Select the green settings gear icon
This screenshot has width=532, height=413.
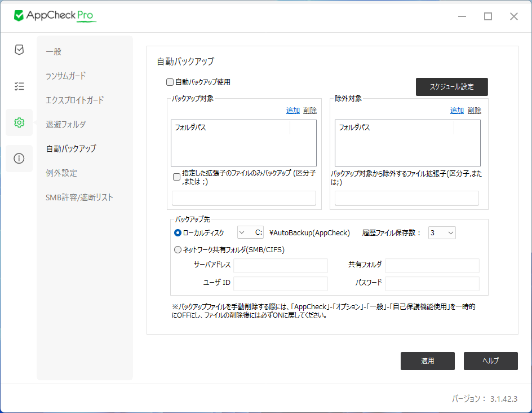[x=19, y=122]
